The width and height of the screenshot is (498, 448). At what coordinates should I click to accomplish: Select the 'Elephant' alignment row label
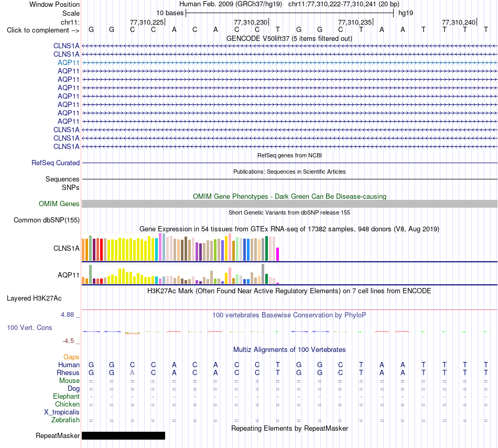66,396
